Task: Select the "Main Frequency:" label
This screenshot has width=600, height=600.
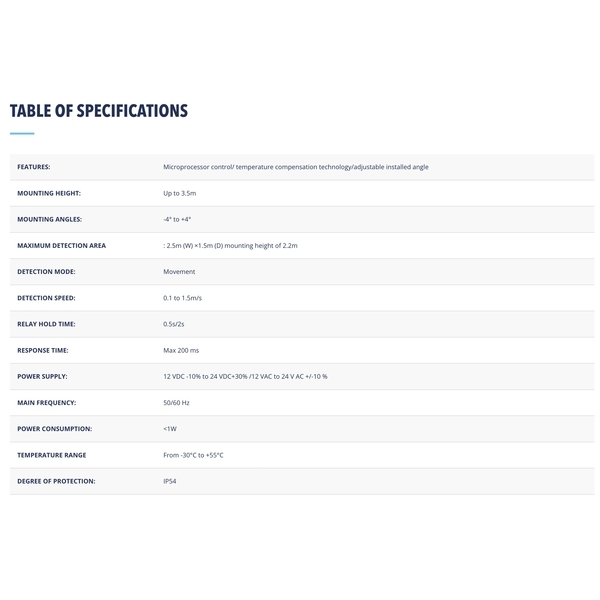Action: tap(46, 402)
